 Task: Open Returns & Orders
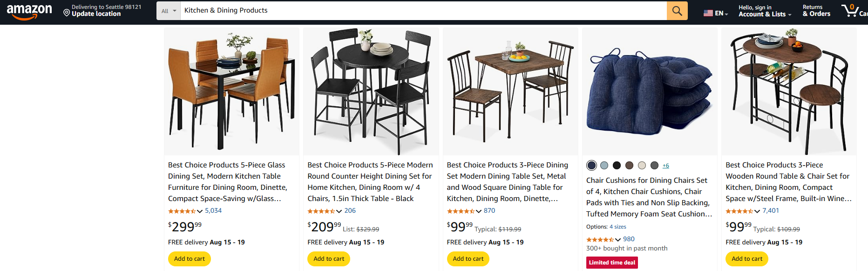(816, 11)
